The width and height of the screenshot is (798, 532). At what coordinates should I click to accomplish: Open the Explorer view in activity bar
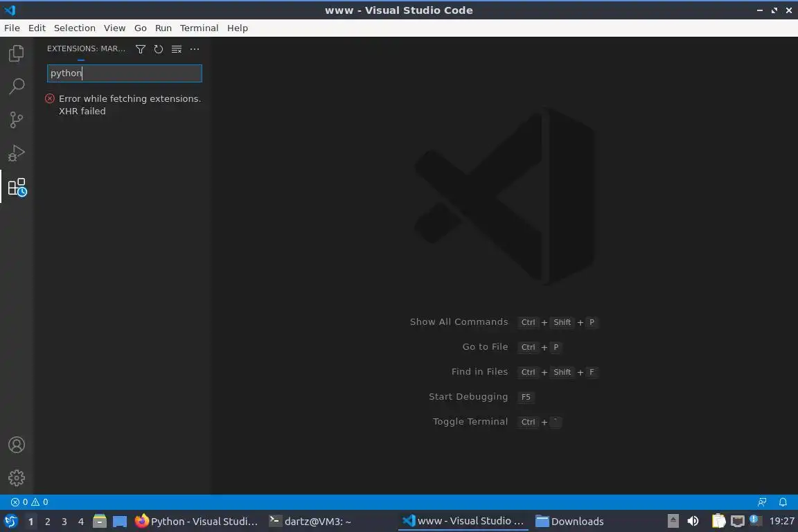pyautogui.click(x=17, y=53)
